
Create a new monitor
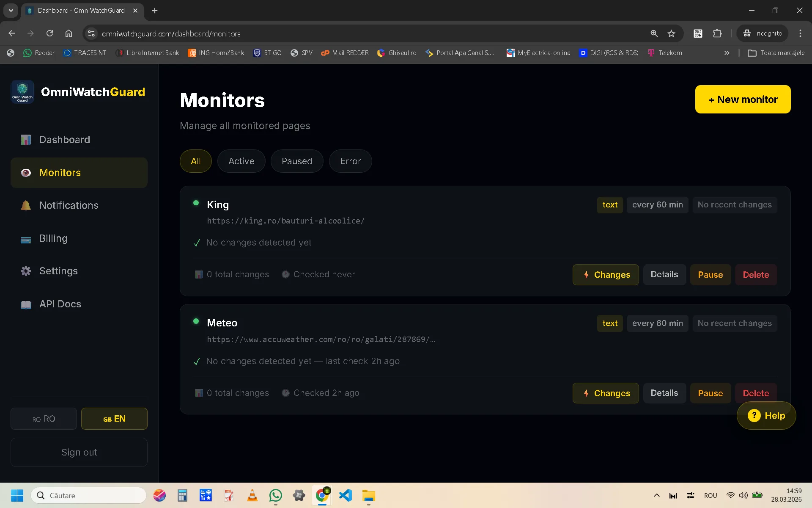[743, 99]
